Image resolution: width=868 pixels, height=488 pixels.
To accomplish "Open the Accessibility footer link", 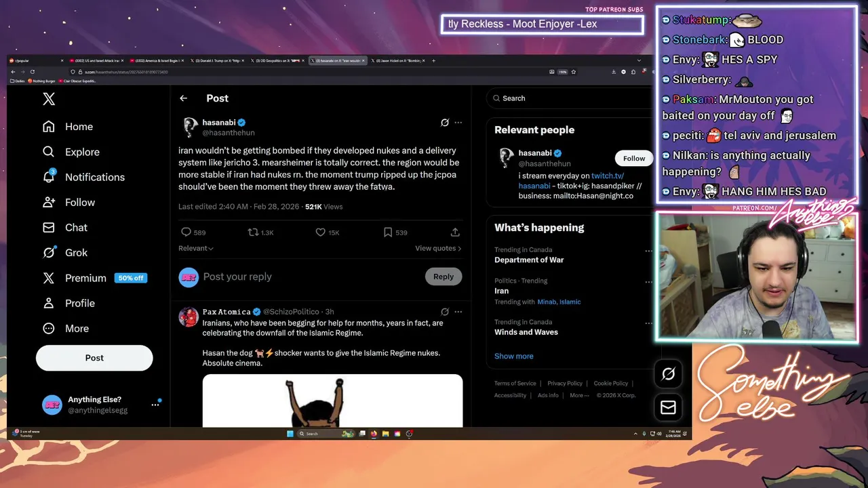I will tap(511, 395).
